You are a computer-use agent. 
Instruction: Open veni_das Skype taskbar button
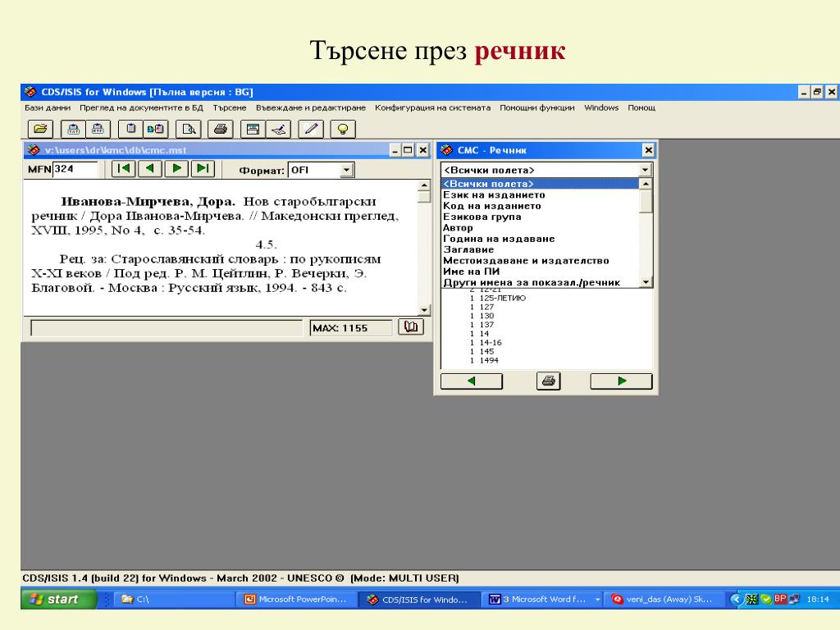tap(664, 599)
